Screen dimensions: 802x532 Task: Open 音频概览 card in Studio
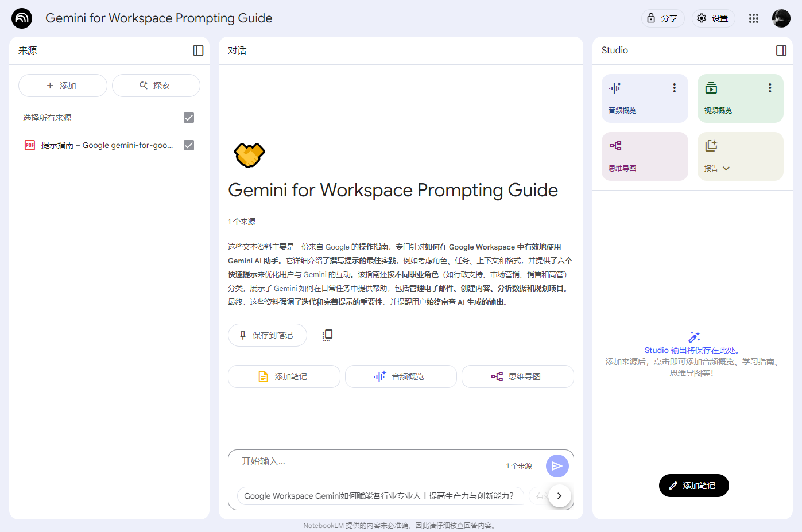pyautogui.click(x=645, y=98)
